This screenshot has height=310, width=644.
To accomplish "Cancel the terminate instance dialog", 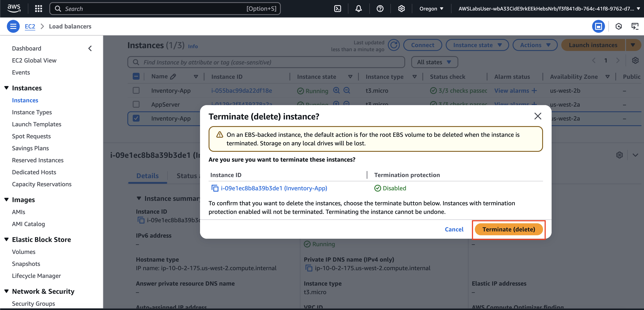I will (x=454, y=229).
